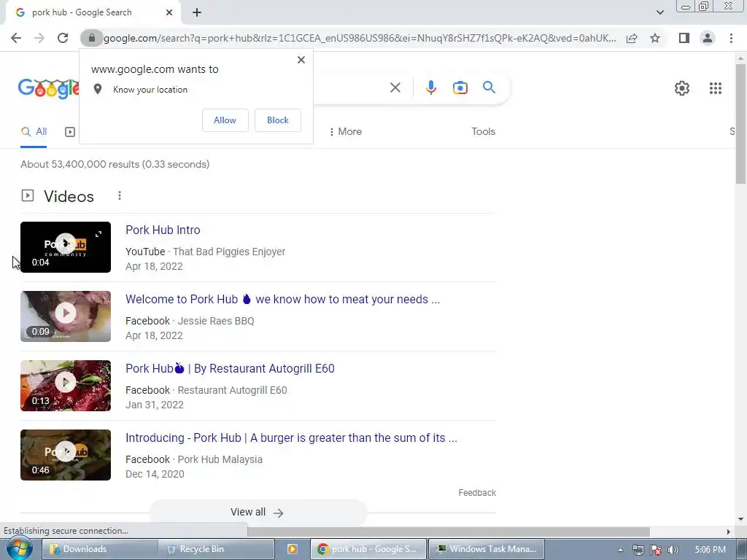Screen dimensions: 747x560
Task: Play Jessie Raes BBQ video thumbnail
Action: click(x=66, y=316)
